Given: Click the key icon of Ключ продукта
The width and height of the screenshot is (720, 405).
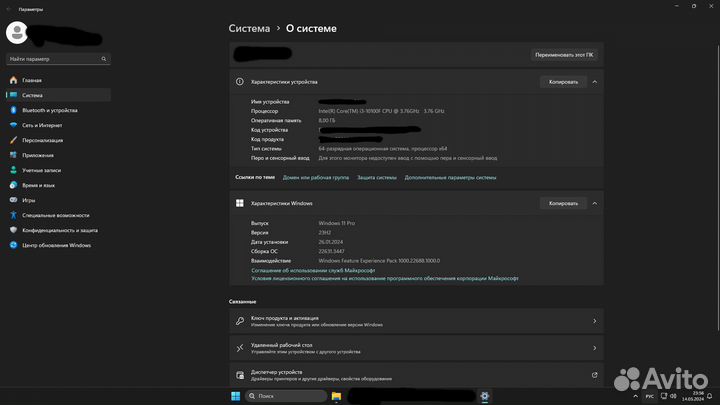Looking at the screenshot, I should pyautogui.click(x=240, y=321).
